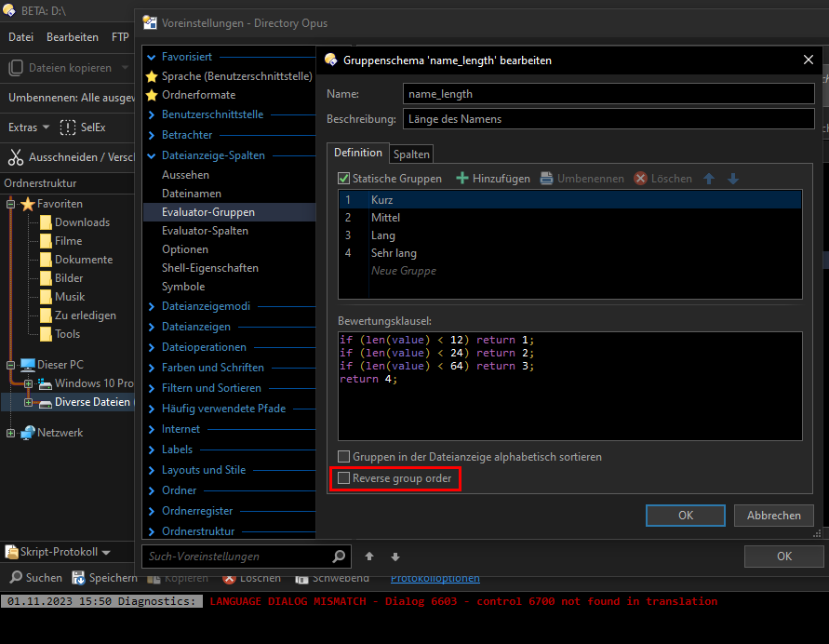Select the Dieser PC computer icon
Screen dimensions: 829x644
[28, 364]
